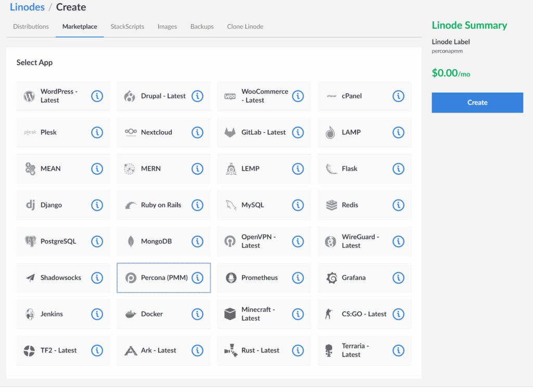
Task: Open the StackScripts tab
Action: 127,27
